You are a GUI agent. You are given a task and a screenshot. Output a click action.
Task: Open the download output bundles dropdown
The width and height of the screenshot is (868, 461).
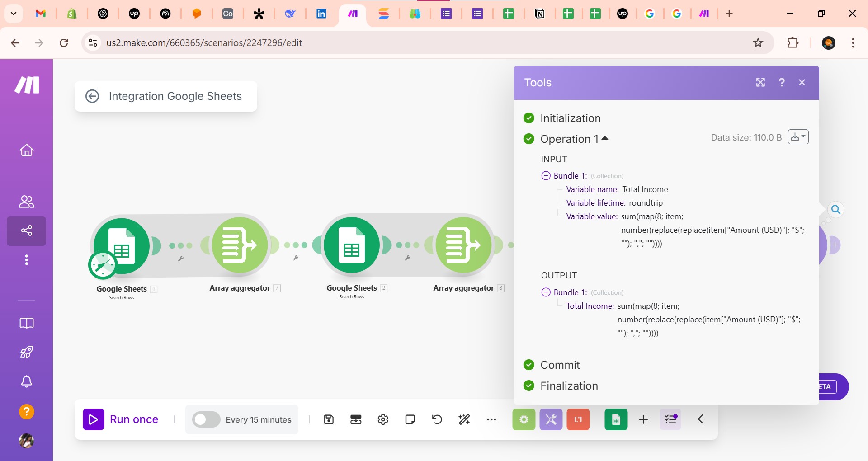[798, 137]
